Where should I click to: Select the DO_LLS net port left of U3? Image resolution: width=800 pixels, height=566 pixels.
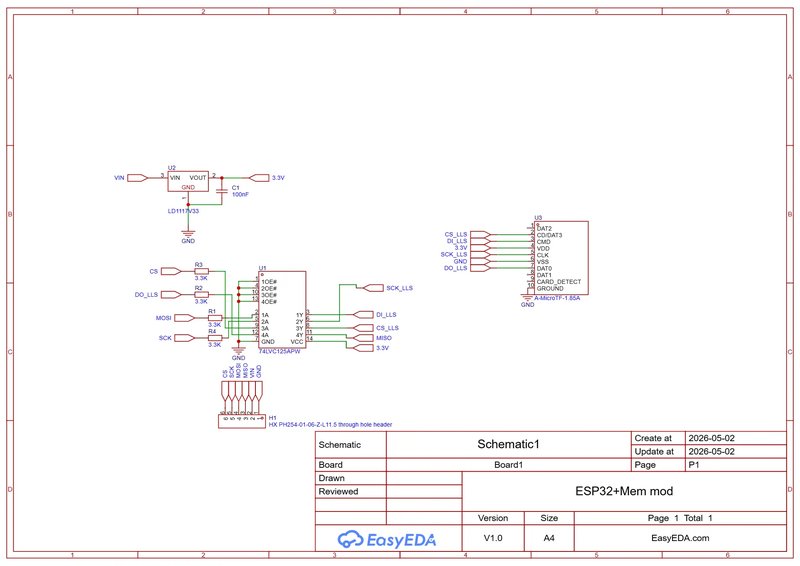pos(480,267)
